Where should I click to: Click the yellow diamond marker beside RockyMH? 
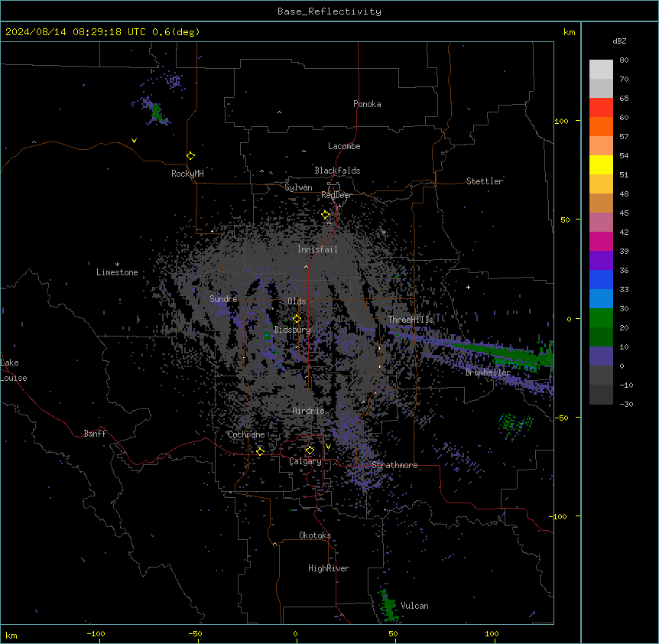tap(191, 156)
